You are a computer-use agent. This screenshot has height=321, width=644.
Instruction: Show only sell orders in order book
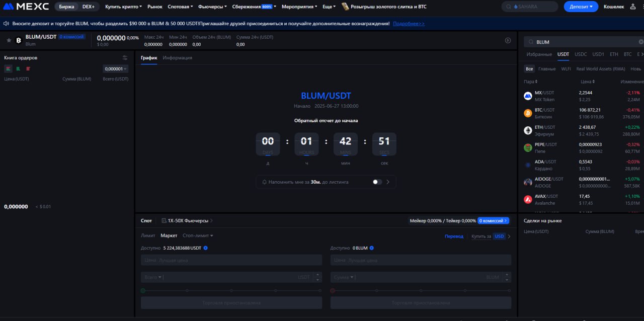tap(28, 69)
